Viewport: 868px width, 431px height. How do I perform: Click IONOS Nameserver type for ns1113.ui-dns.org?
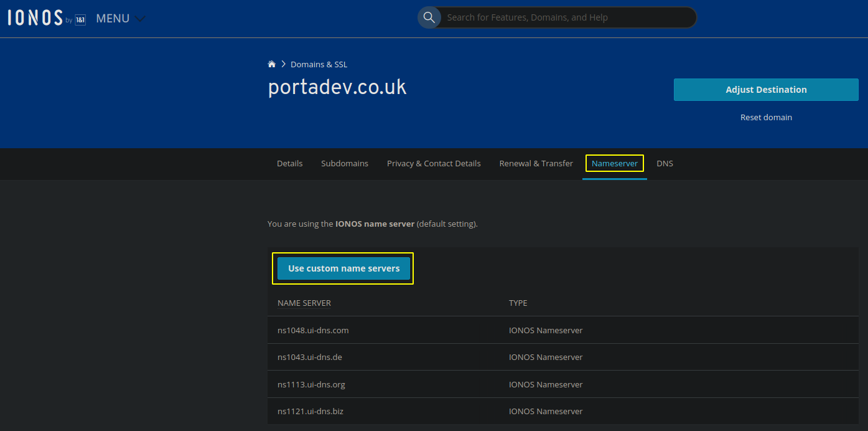(546, 385)
